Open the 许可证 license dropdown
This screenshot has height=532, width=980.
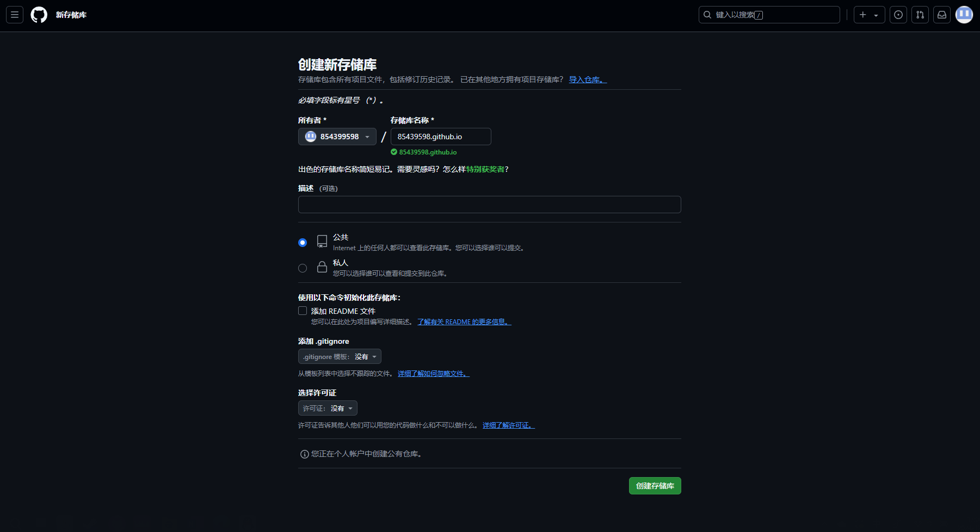tap(328, 409)
